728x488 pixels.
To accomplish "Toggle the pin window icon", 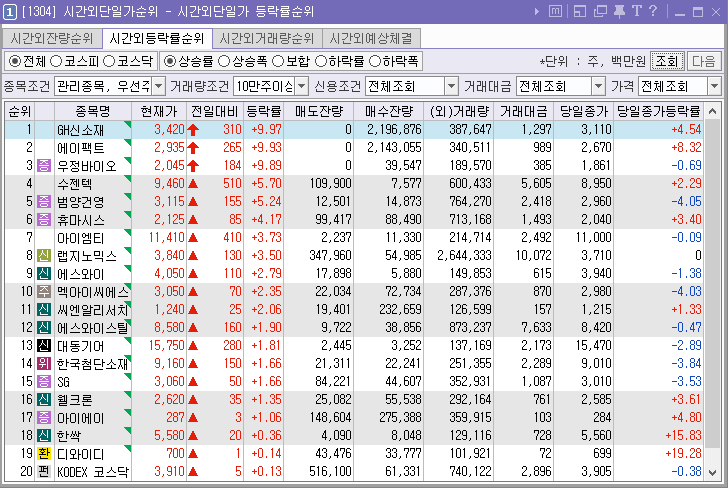I will [x=619, y=11].
